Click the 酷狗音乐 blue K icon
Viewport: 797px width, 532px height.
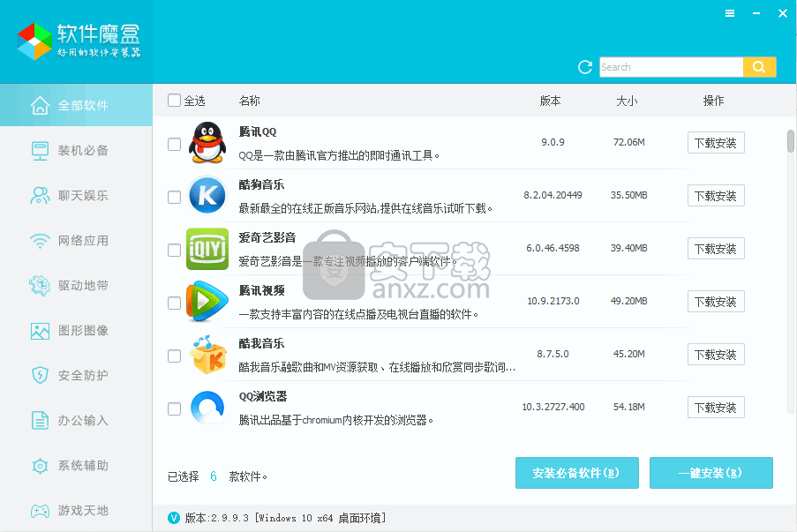point(207,196)
